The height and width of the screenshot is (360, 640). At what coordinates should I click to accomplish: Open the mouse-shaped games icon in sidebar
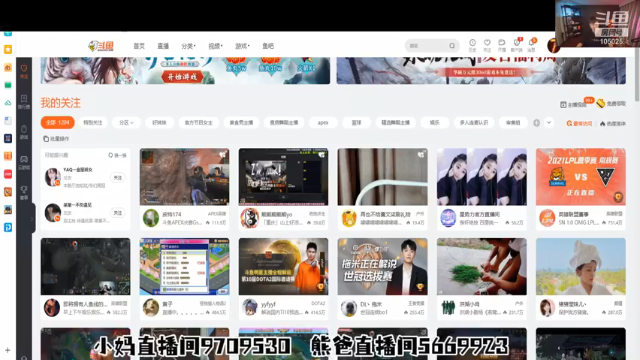coord(24,131)
